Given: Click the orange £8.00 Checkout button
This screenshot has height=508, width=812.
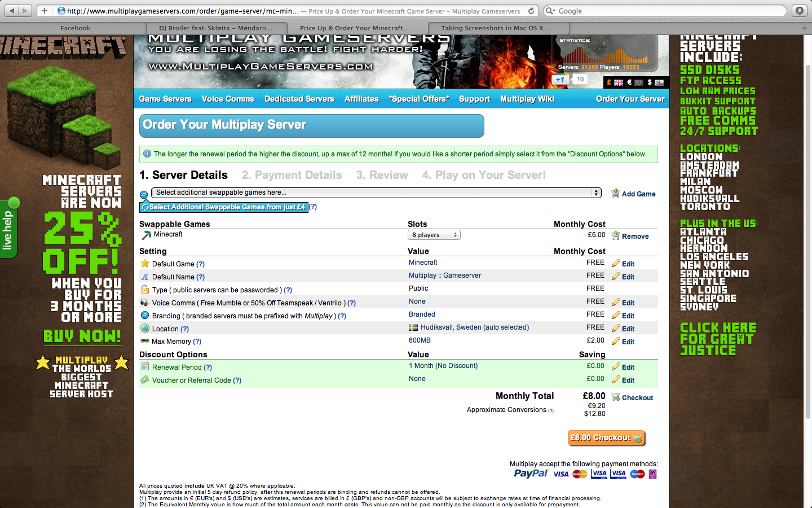Looking at the screenshot, I should [x=606, y=438].
